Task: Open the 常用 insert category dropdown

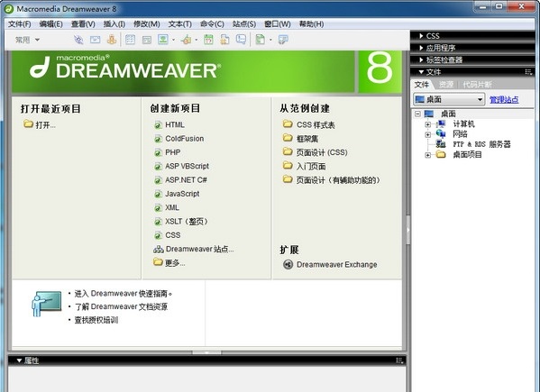Action: (x=28, y=40)
